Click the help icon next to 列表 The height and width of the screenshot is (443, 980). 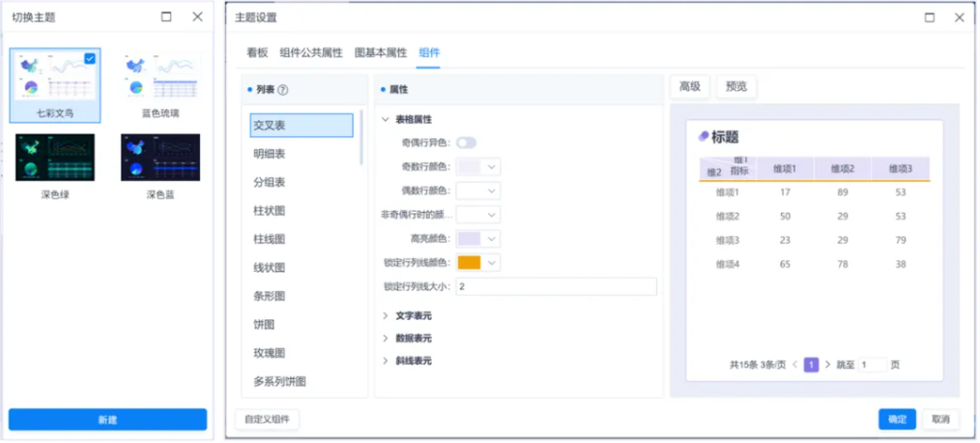point(283,90)
